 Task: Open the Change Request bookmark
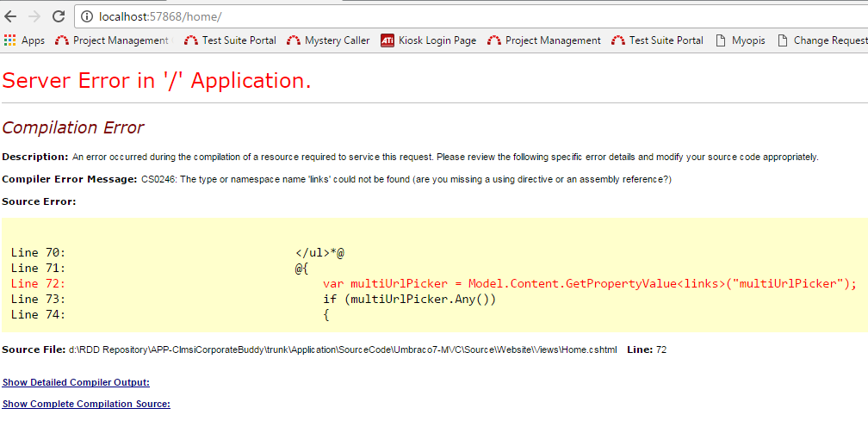(x=822, y=40)
